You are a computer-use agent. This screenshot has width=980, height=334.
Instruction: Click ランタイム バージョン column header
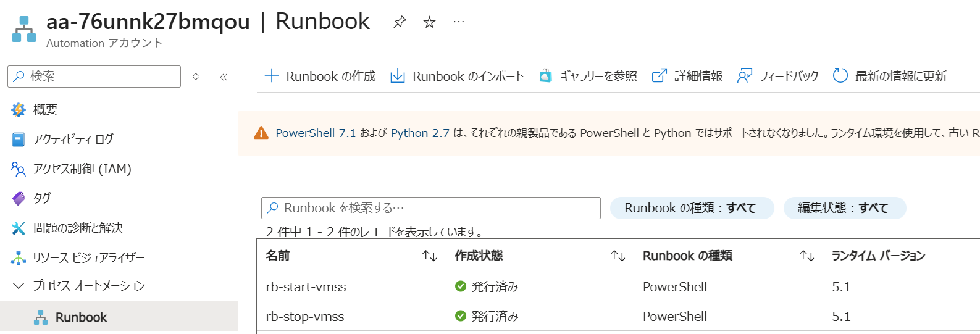pos(878,256)
